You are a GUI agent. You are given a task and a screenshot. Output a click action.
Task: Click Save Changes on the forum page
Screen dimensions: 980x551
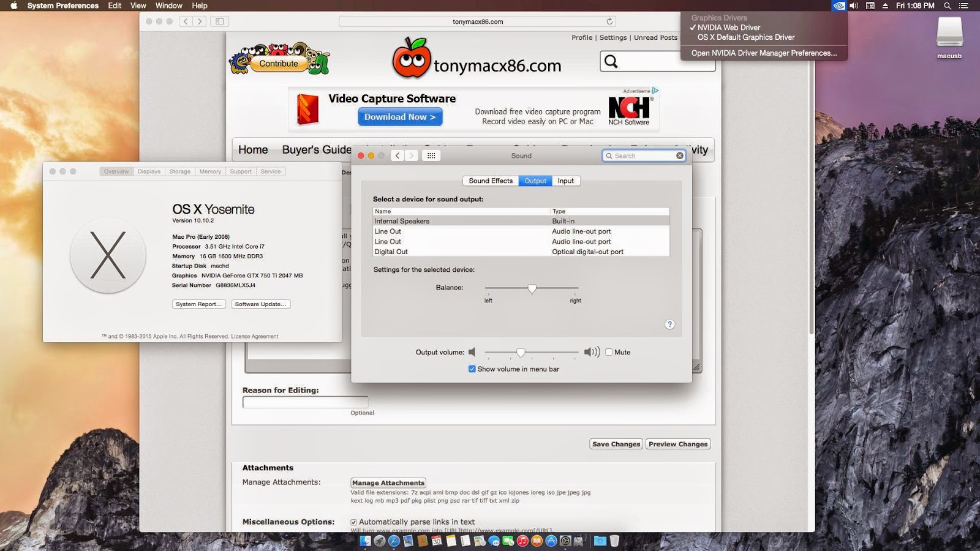tap(616, 444)
